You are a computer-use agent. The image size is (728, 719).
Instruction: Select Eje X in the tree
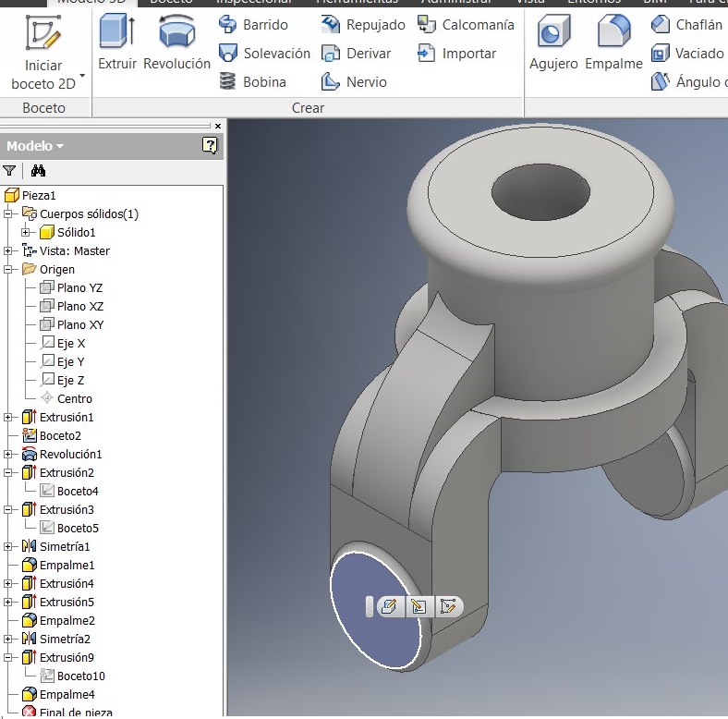(x=63, y=343)
